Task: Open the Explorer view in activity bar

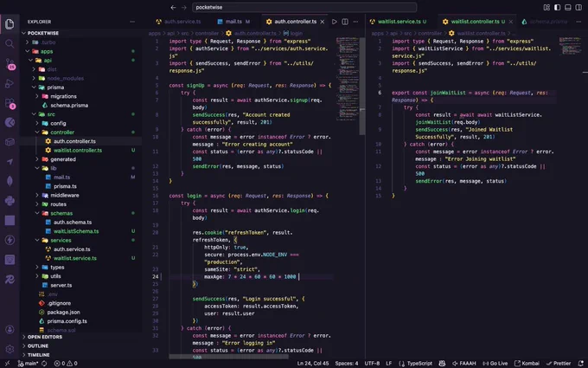Action: (10, 24)
